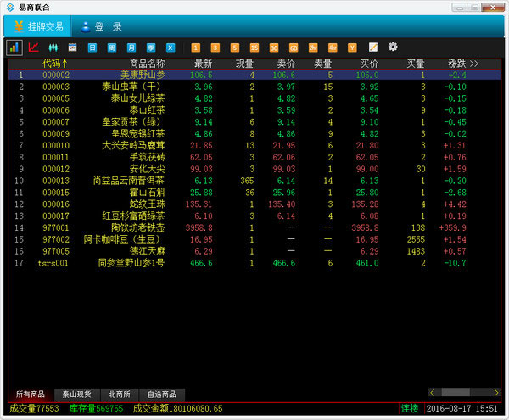Switch to 自选商品 bottom tab
509x420 pixels.
[162, 395]
